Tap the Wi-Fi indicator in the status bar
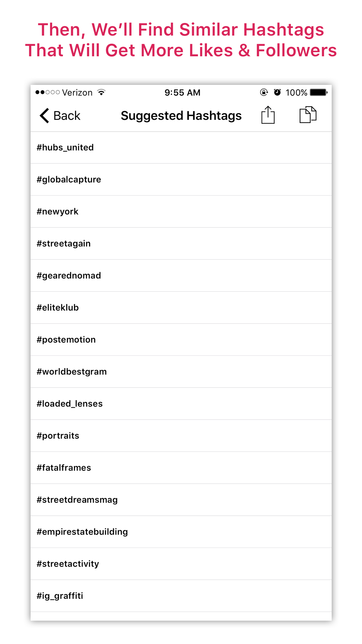362x644 pixels. (101, 92)
